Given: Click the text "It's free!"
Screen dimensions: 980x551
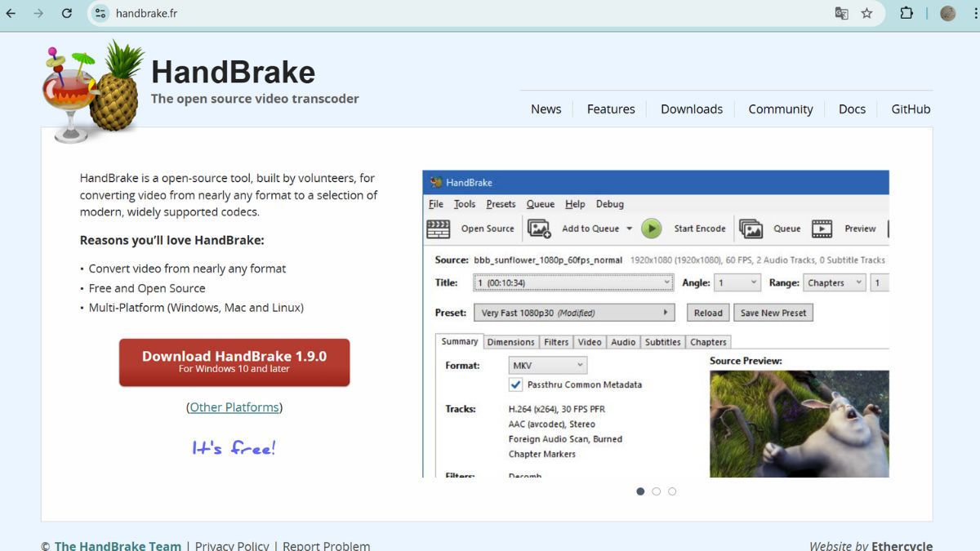Looking at the screenshot, I should [234, 447].
